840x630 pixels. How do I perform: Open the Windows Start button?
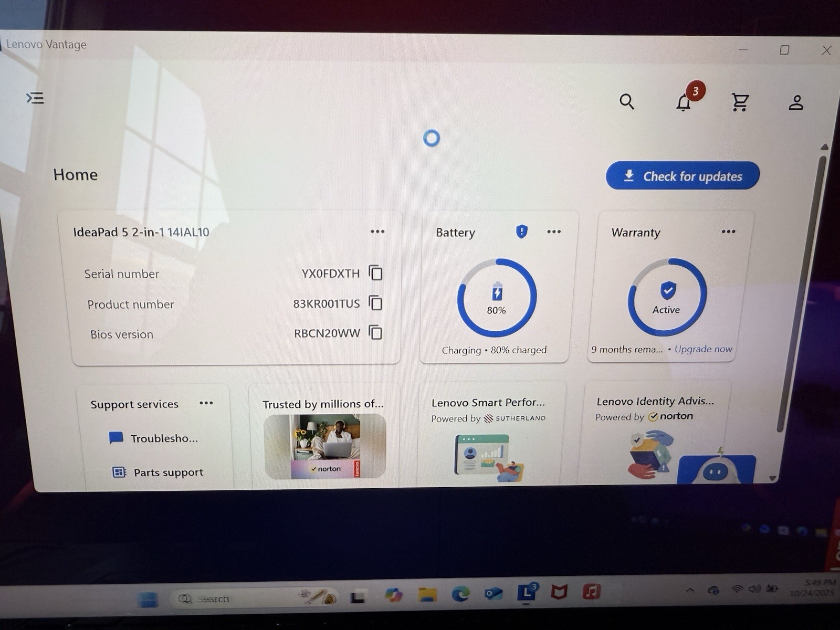(147, 598)
